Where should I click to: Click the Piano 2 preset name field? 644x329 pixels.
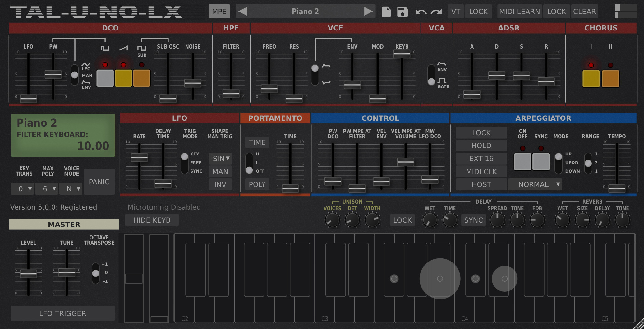[305, 12]
